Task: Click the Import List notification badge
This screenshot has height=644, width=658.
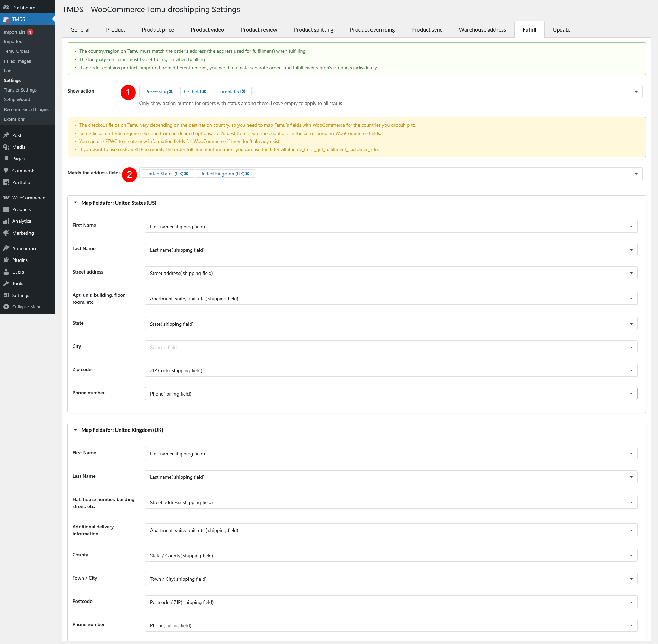Action: (30, 32)
